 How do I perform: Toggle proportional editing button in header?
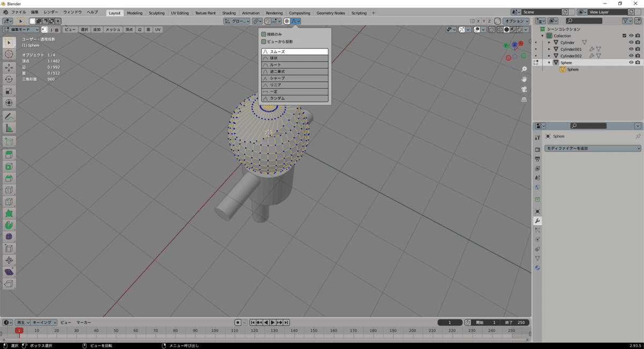point(287,21)
